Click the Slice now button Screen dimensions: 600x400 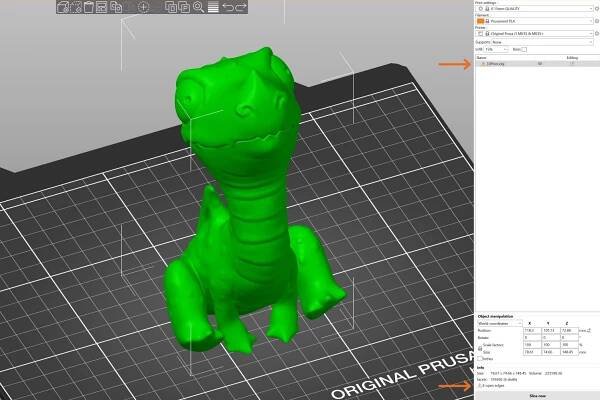click(x=536, y=395)
